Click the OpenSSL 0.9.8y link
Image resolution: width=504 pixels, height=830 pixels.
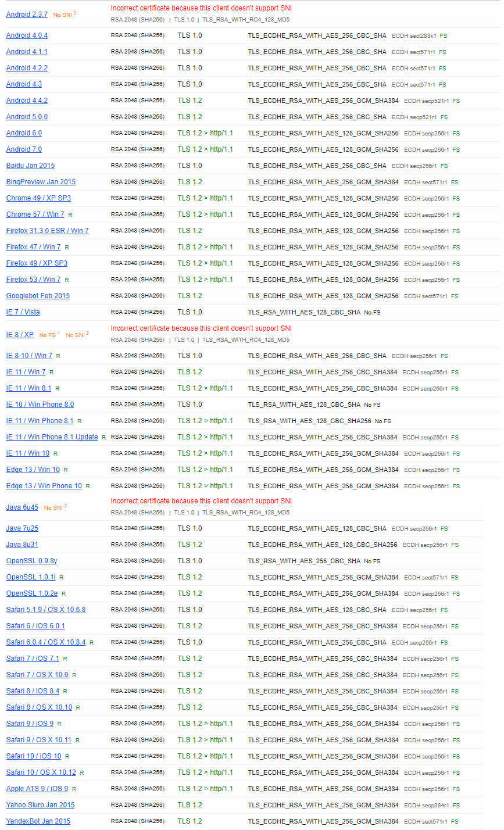(32, 561)
